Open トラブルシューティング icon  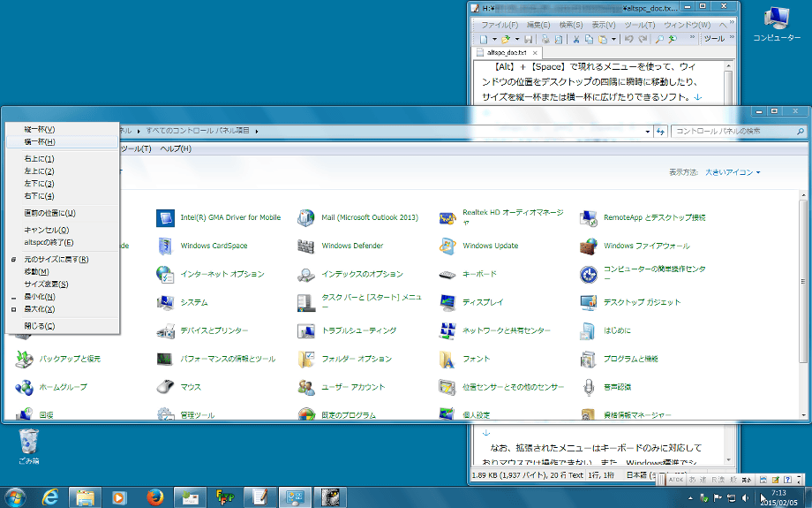tap(306, 330)
